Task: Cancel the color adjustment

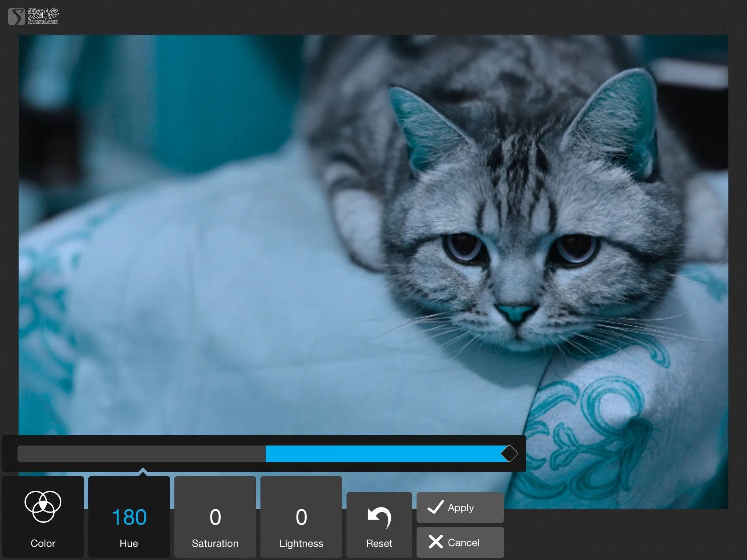Action: [x=460, y=542]
